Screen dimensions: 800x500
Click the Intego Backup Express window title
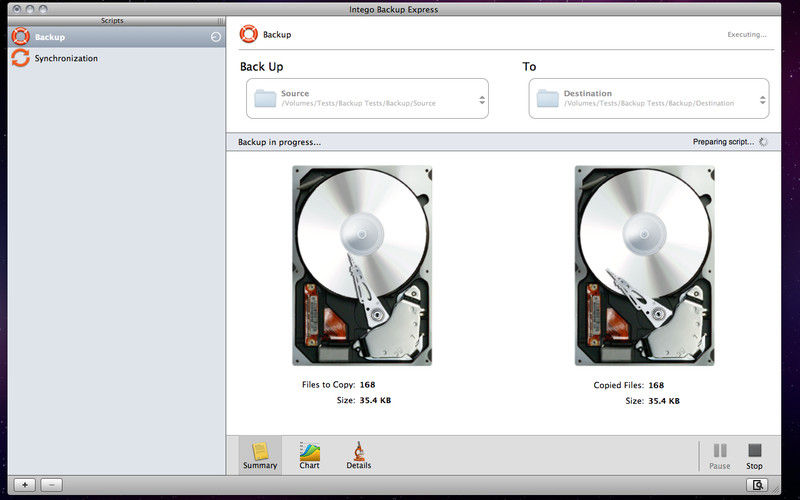coord(393,9)
